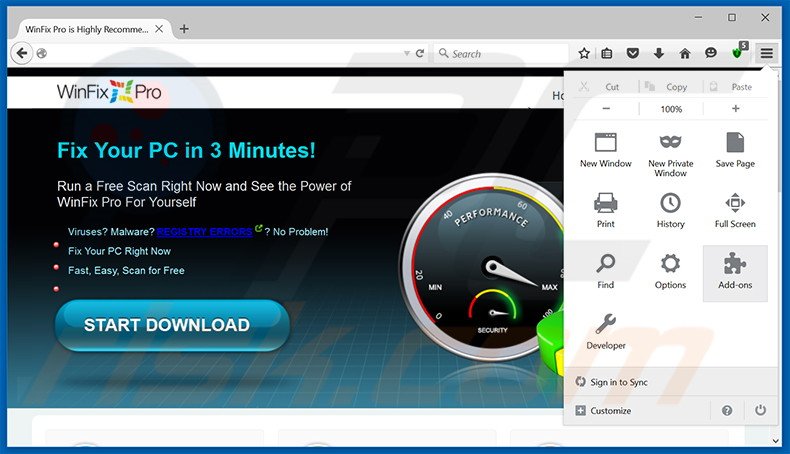Click 'Fix Your PC in 3 Minutes!' heading

tap(186, 150)
